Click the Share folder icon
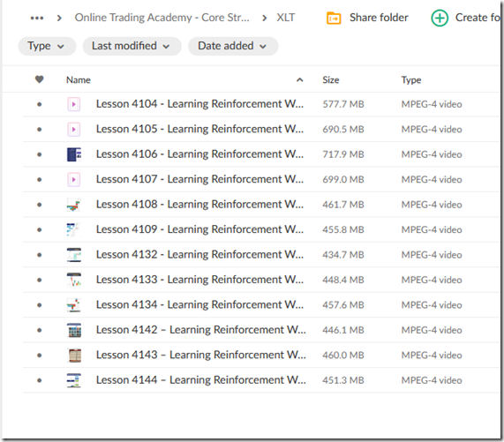The image size is (504, 442). [x=334, y=18]
